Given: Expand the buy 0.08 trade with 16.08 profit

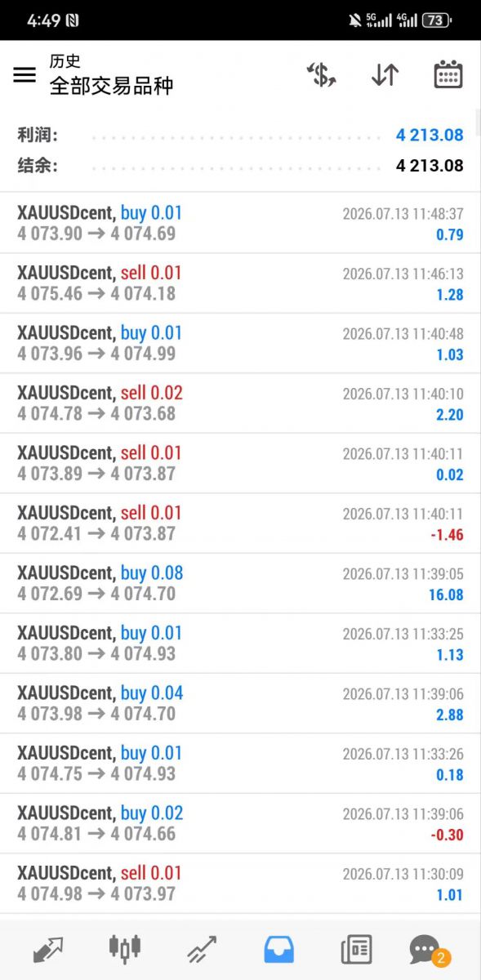Looking at the screenshot, I should [240, 583].
